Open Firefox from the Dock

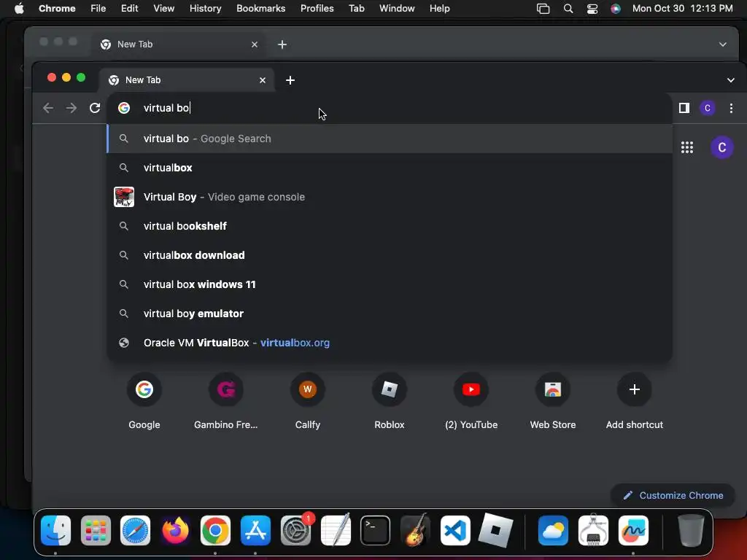point(175,530)
